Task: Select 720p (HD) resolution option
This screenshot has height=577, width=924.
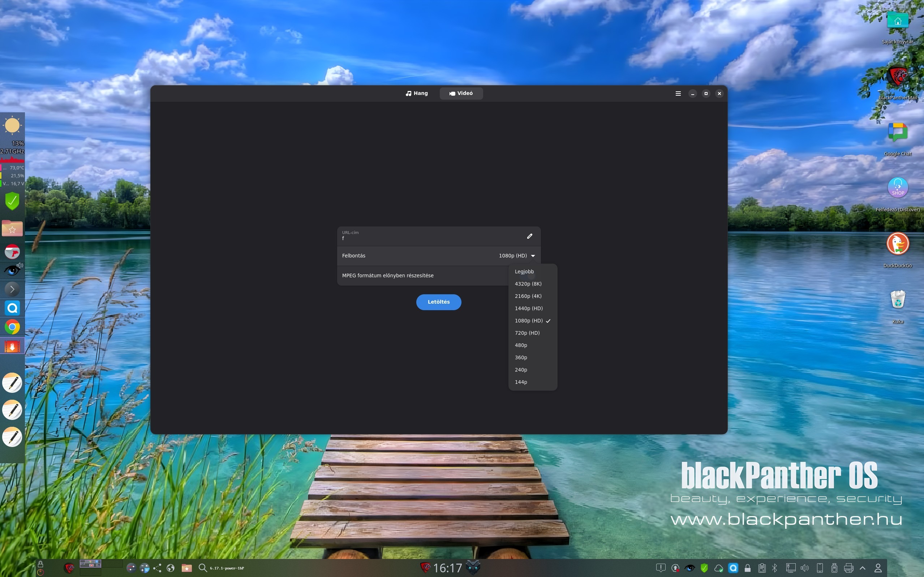Action: 527,333
